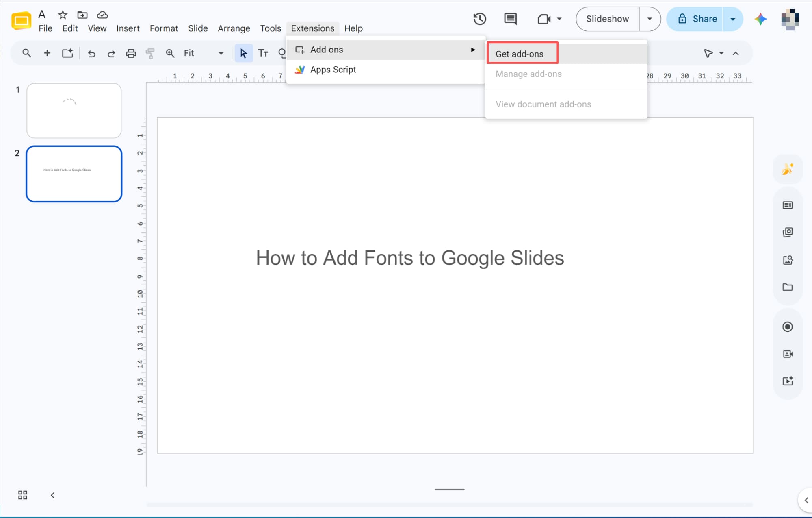Click Get add-ons submenu item
The image size is (812, 518).
566,54
